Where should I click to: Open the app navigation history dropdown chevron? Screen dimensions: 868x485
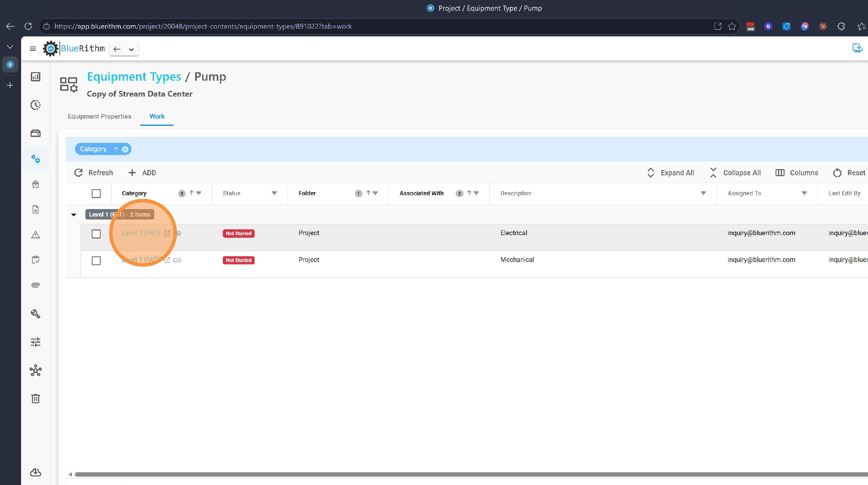pos(131,49)
